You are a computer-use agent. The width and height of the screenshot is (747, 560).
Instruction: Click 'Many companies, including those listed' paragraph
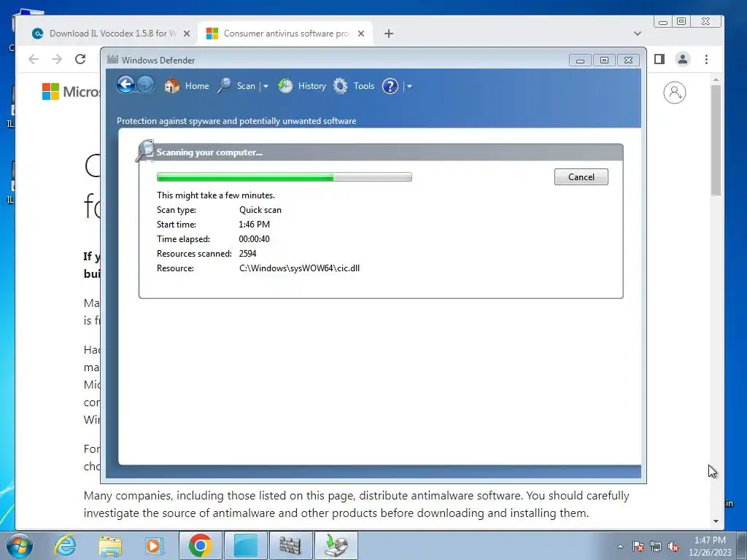[x=356, y=505]
